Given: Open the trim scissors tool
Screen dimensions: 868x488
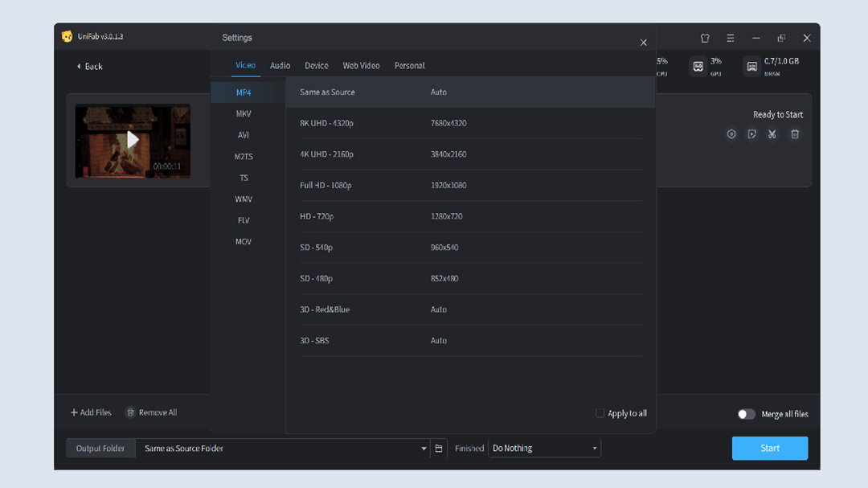Looking at the screenshot, I should pos(772,134).
